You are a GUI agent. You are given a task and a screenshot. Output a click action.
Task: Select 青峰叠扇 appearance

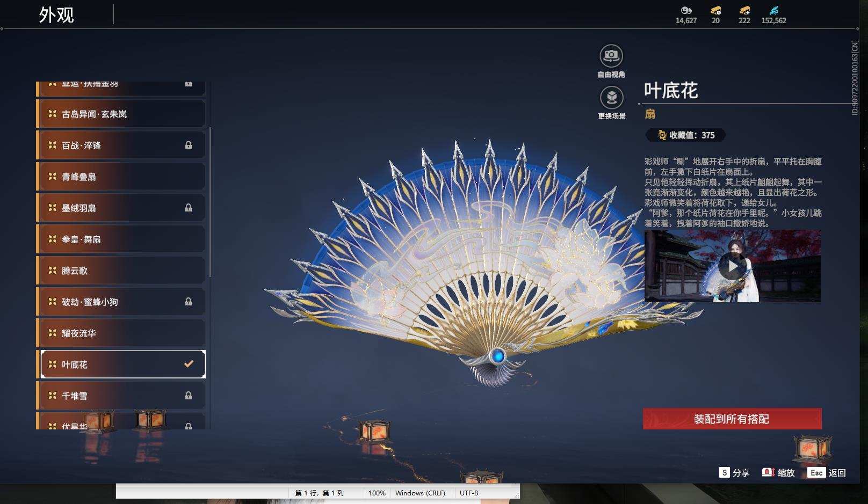pyautogui.click(x=121, y=177)
